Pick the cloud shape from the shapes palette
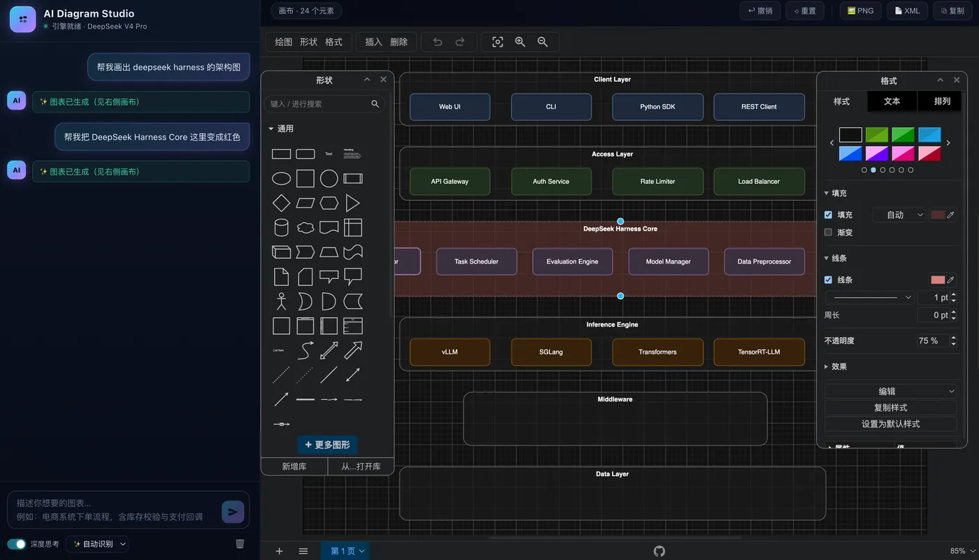This screenshot has width=979, height=560. click(x=306, y=228)
